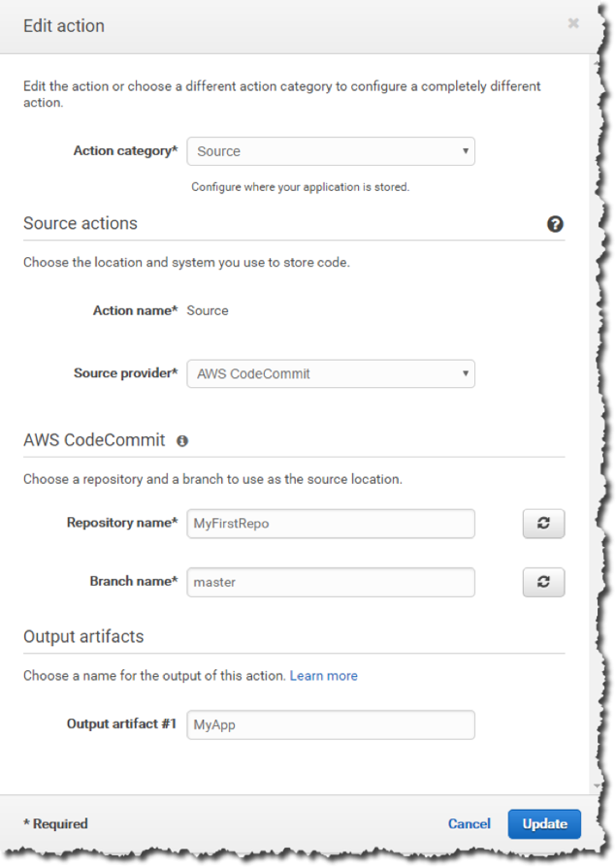Close the Edit action dialog

573,23
